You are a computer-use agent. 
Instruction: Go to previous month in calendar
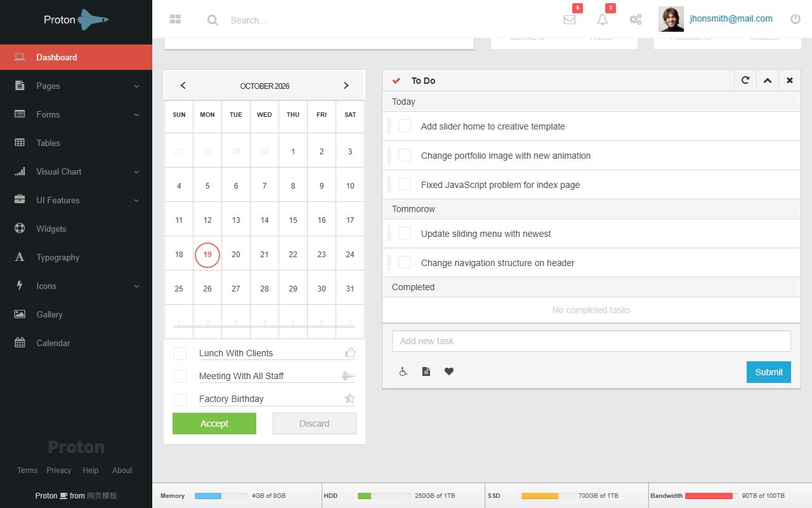(183, 86)
